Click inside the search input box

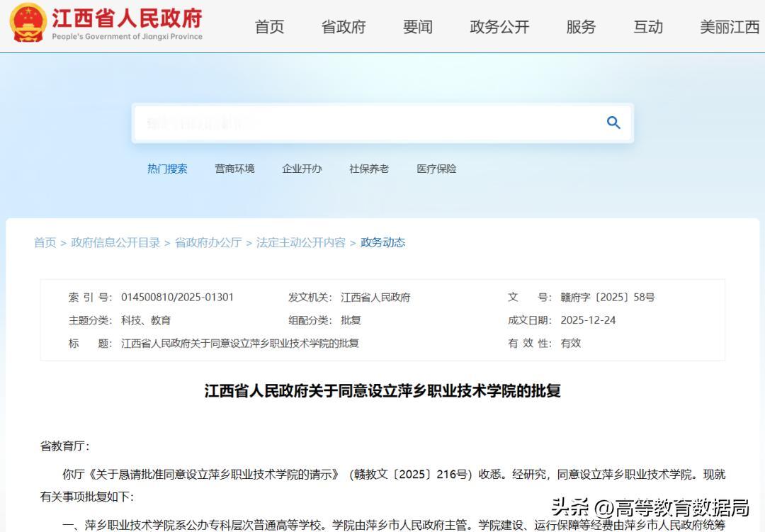pyautogui.click(x=354, y=122)
